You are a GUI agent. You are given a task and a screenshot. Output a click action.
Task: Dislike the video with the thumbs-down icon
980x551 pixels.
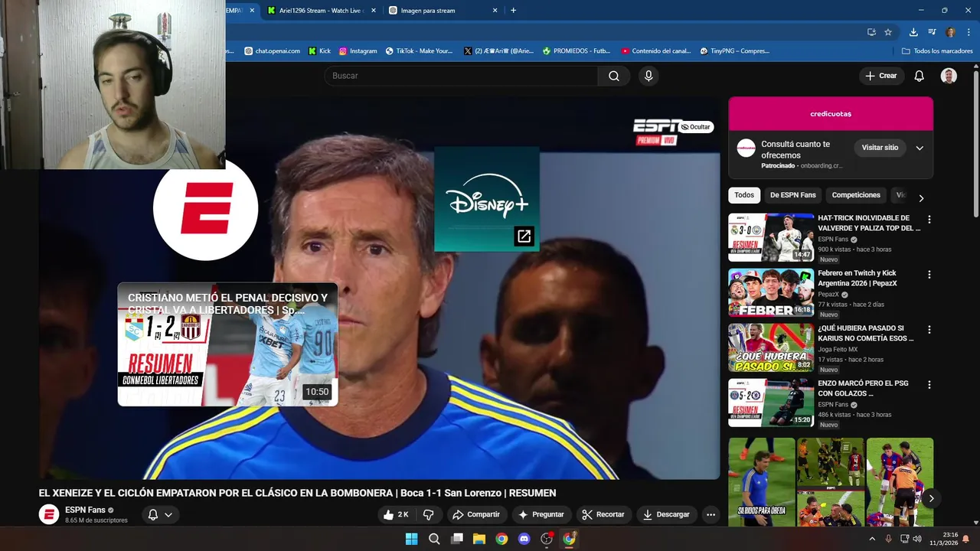429,514
